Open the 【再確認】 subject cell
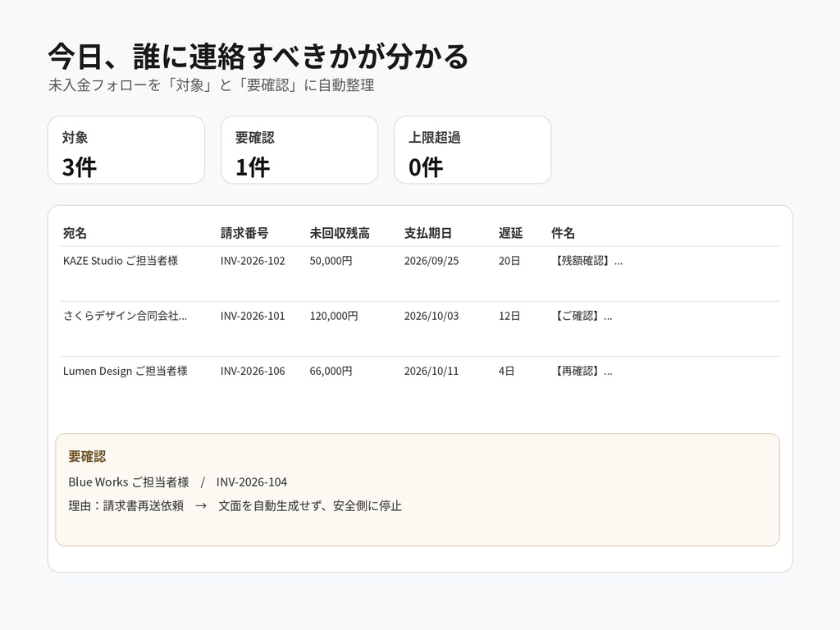Image resolution: width=840 pixels, height=630 pixels. (582, 372)
